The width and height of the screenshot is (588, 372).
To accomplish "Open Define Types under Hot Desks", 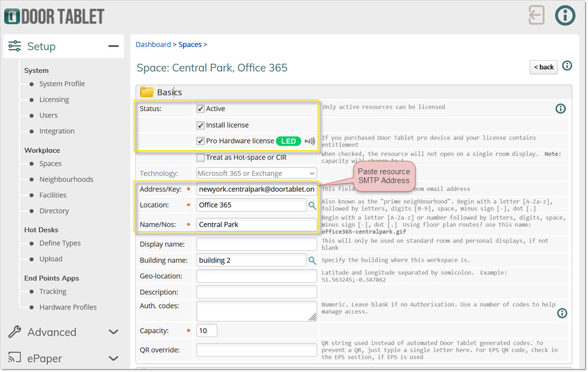I will click(x=60, y=243).
